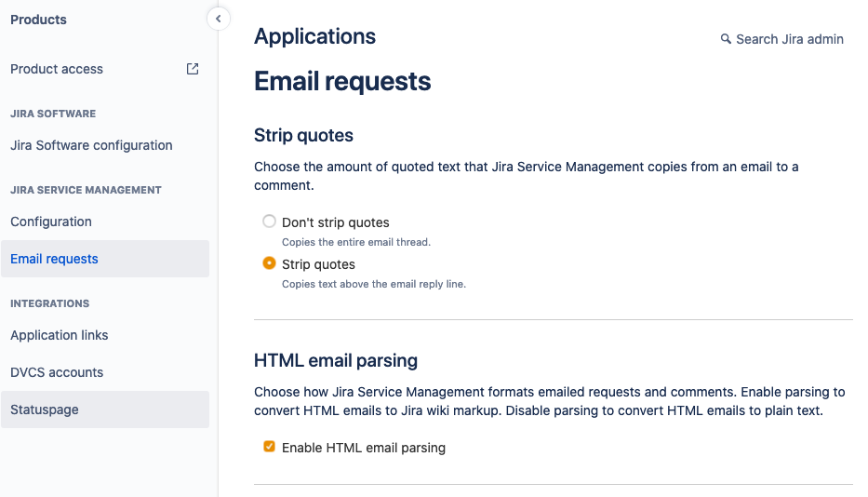The height and width of the screenshot is (497, 868).
Task: Click the external link icon beside Product access
Action: [x=193, y=69]
